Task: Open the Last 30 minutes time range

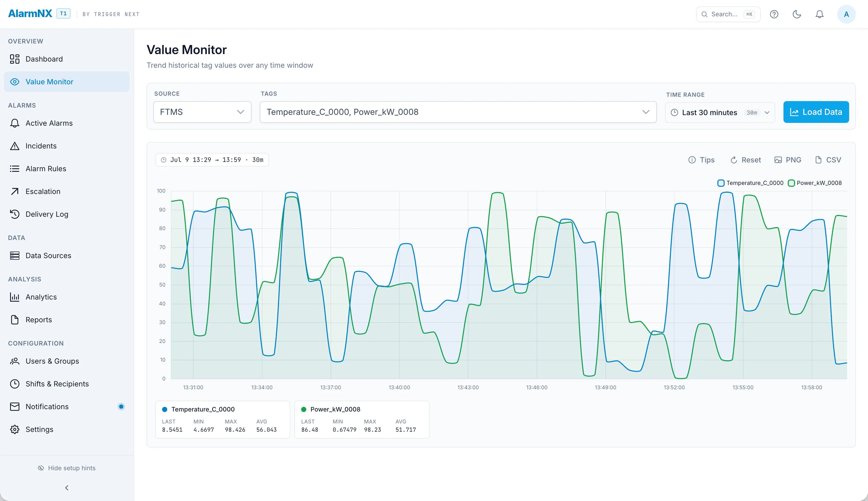Action: point(720,113)
